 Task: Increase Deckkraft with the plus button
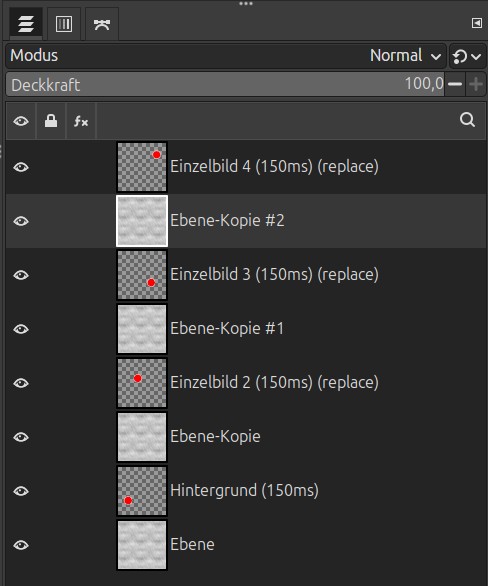coord(476,84)
